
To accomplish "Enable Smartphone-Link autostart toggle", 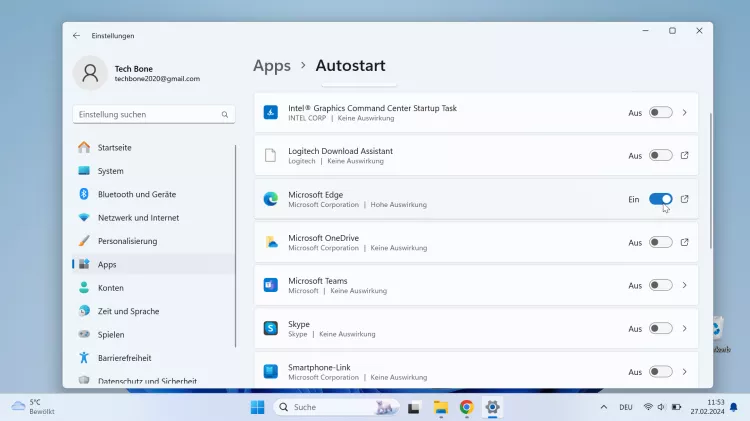I will click(661, 372).
